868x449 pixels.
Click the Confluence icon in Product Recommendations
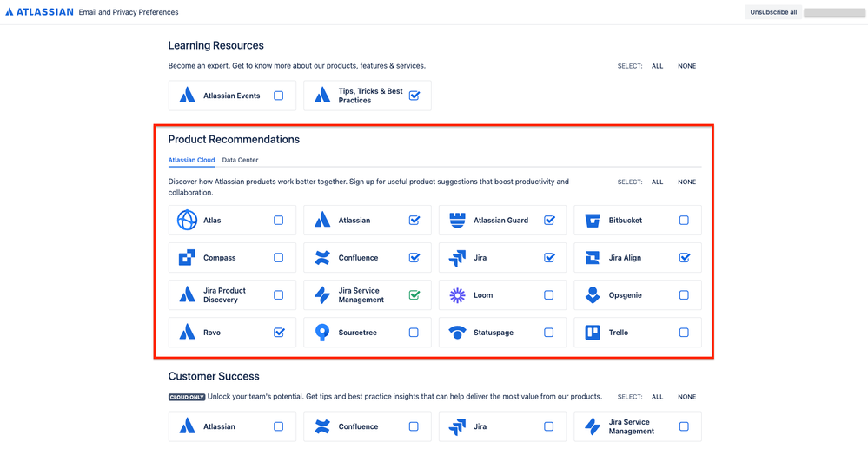(x=322, y=258)
